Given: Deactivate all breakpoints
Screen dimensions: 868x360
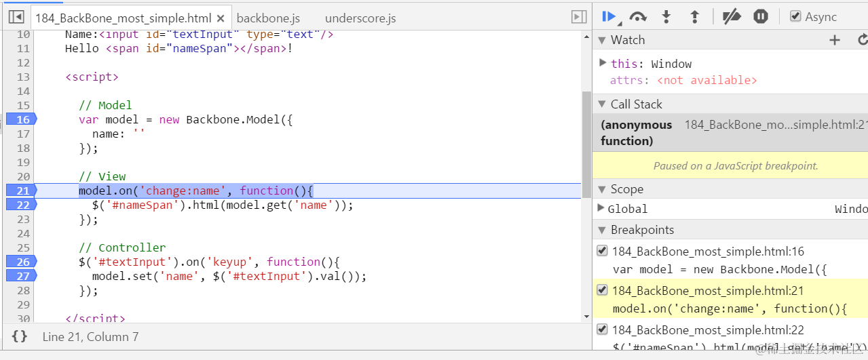Looking at the screenshot, I should [731, 17].
